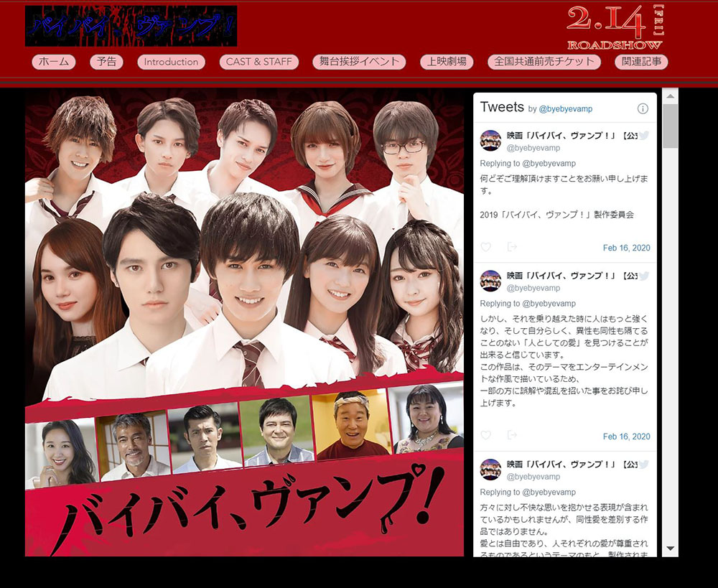Click the Twitter info icon beside Tweets header
The height and width of the screenshot is (588, 718).
[x=643, y=108]
